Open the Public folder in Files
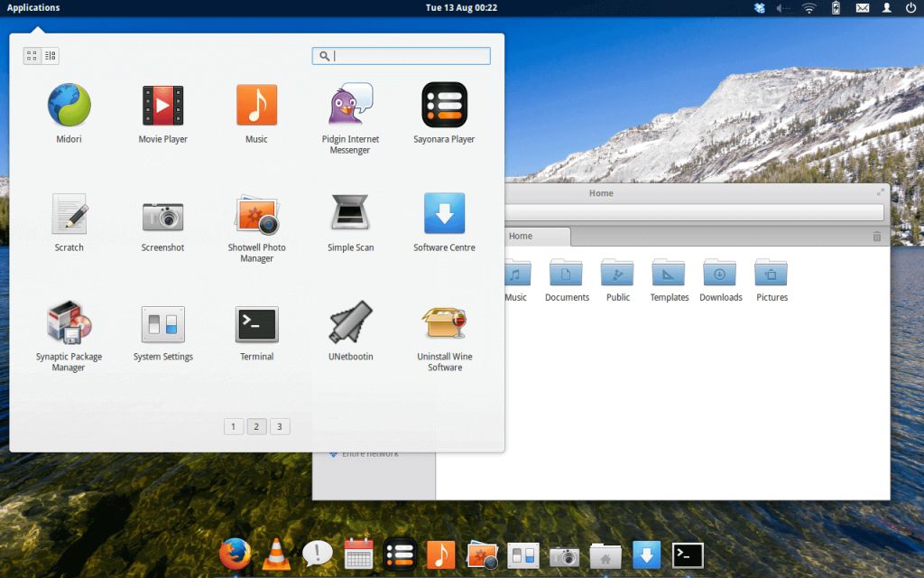 (617, 281)
